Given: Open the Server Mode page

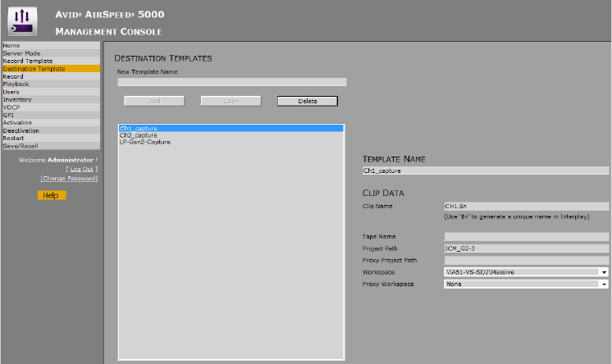Looking at the screenshot, I should pos(51,53).
